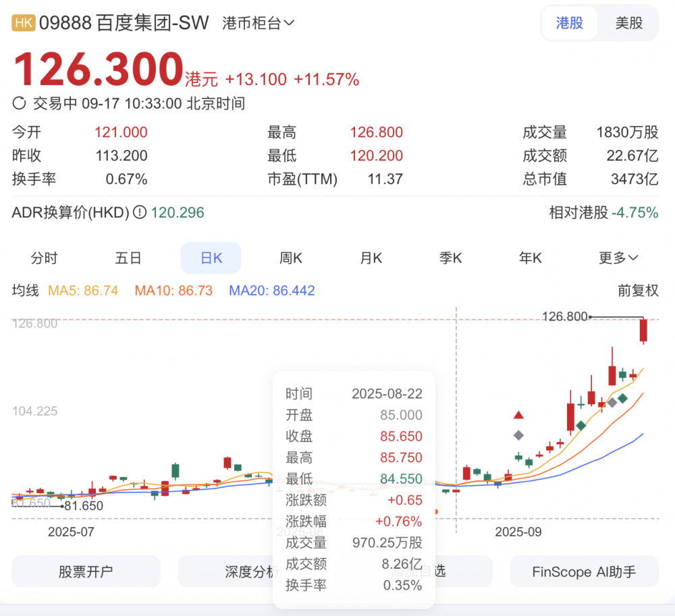Click the 104.225 axis price label
Image resolution: width=675 pixels, height=616 pixels.
(35, 412)
